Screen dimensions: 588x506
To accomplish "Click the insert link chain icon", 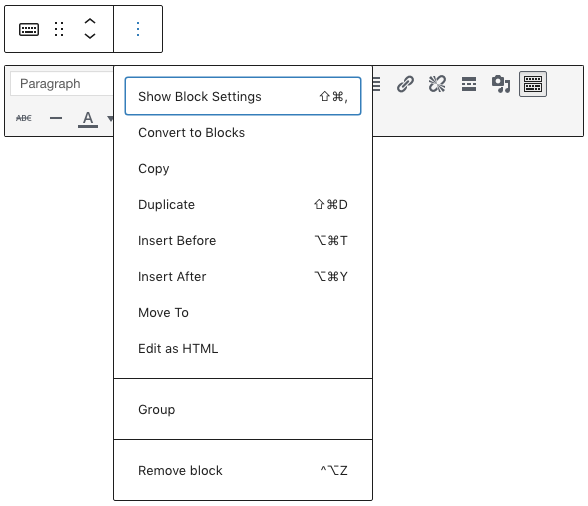I will coord(405,84).
